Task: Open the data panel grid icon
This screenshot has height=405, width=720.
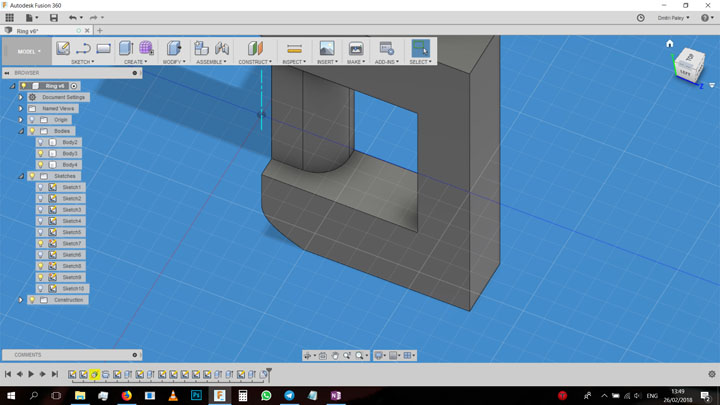Action: pyautogui.click(x=10, y=17)
